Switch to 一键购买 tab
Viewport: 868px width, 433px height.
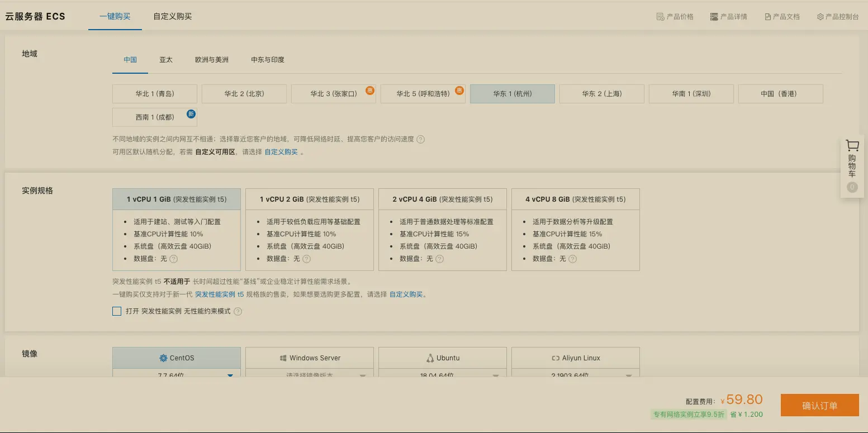point(115,16)
